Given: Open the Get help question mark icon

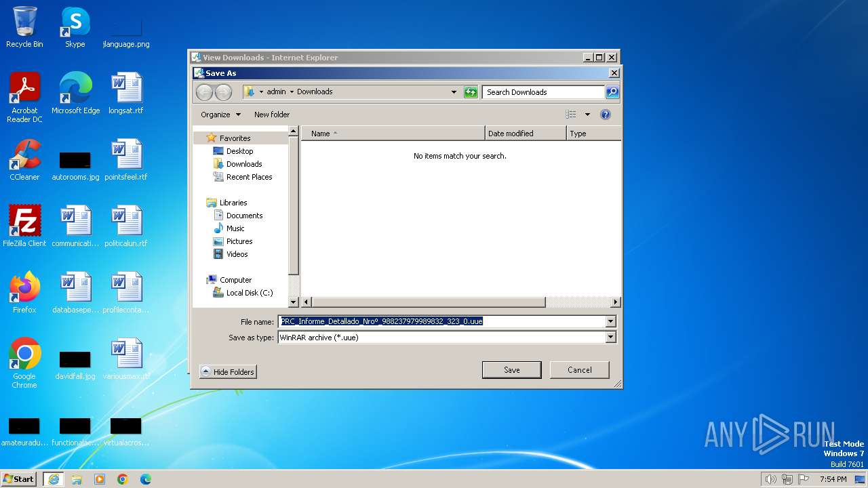Looking at the screenshot, I should coord(606,115).
